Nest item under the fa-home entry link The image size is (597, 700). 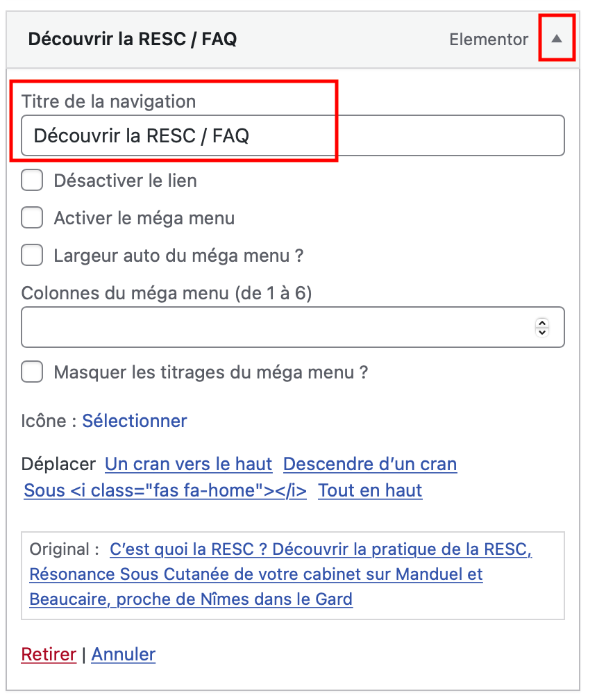[x=165, y=490]
